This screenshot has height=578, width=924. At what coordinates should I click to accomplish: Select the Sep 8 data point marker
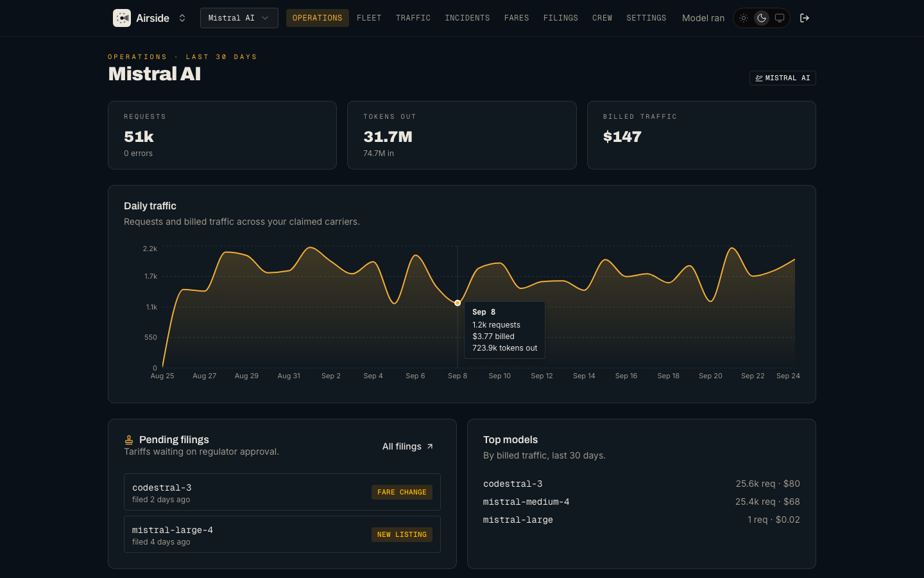[x=458, y=302]
